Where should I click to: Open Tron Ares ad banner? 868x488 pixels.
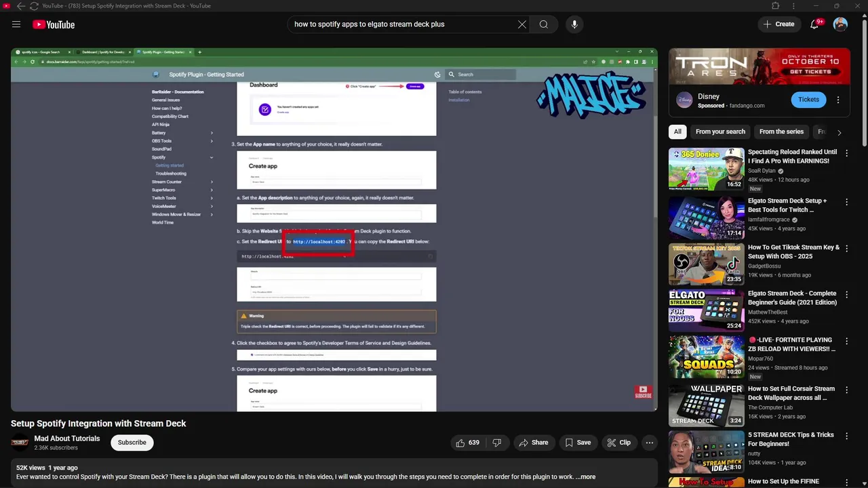click(759, 66)
